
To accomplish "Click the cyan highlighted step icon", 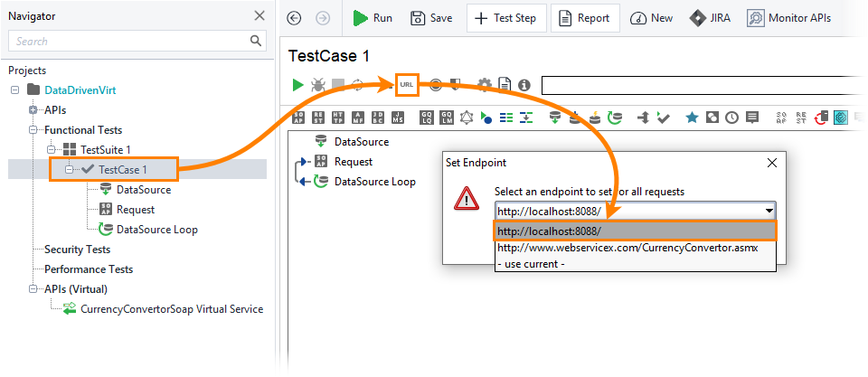I will pos(842,118).
